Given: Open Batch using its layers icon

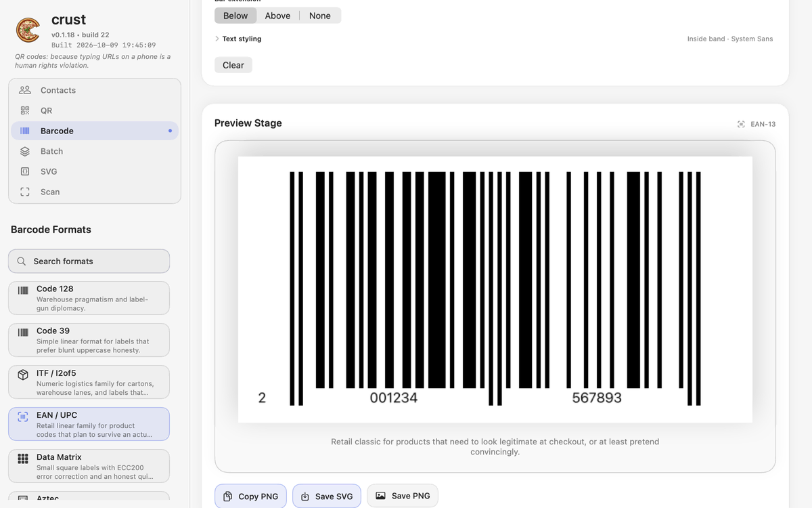Looking at the screenshot, I should 25,151.
